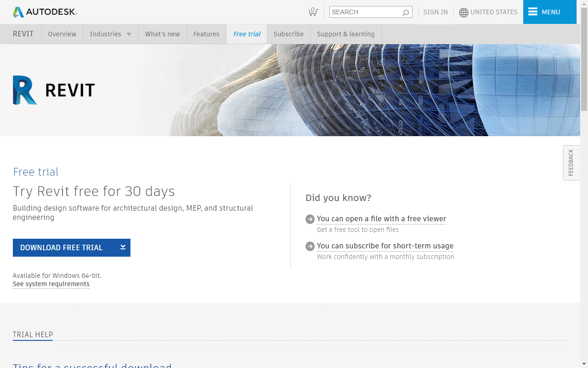Click the scrollbar down arrow
The image size is (588, 368).
(584, 364)
